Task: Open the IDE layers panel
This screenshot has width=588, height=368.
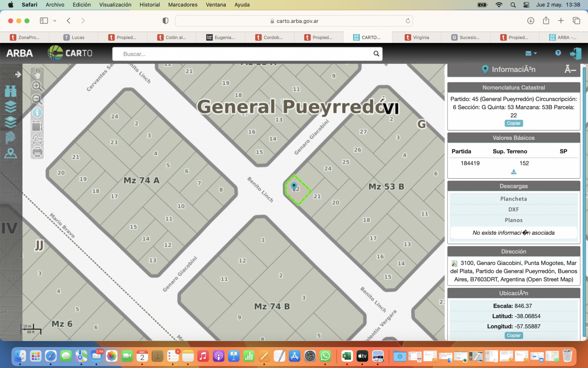Action: tap(10, 122)
